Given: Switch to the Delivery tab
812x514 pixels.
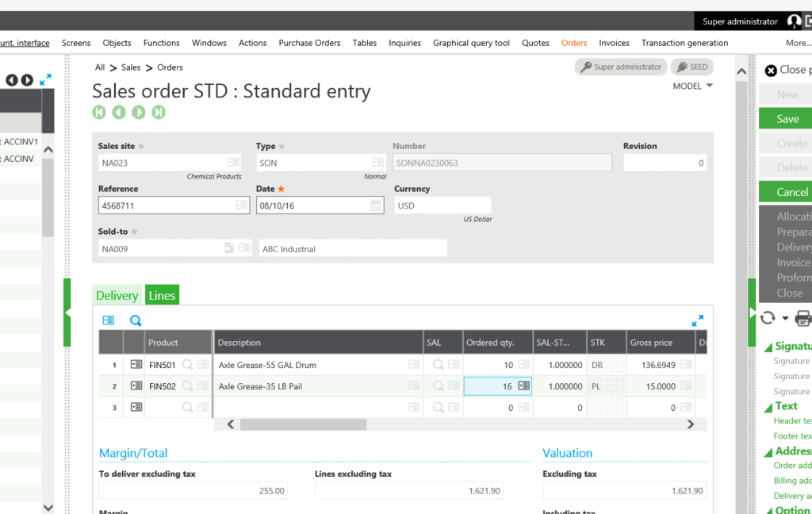Looking at the screenshot, I should [x=117, y=295].
